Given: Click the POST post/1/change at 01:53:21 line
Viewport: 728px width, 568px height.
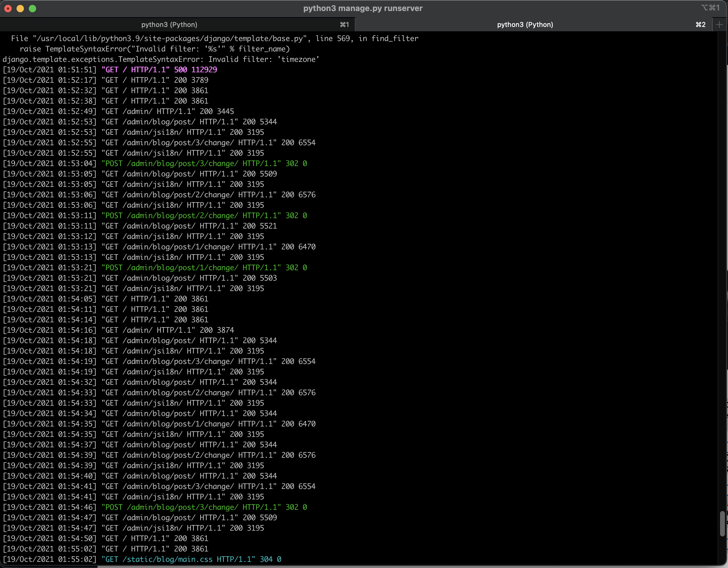Looking at the screenshot, I should (x=155, y=268).
